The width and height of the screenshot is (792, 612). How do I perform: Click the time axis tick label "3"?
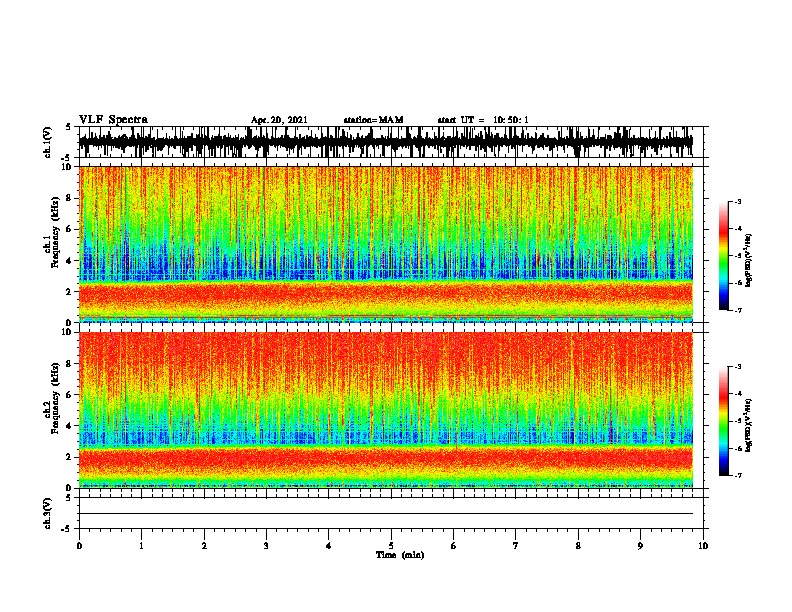click(x=266, y=546)
